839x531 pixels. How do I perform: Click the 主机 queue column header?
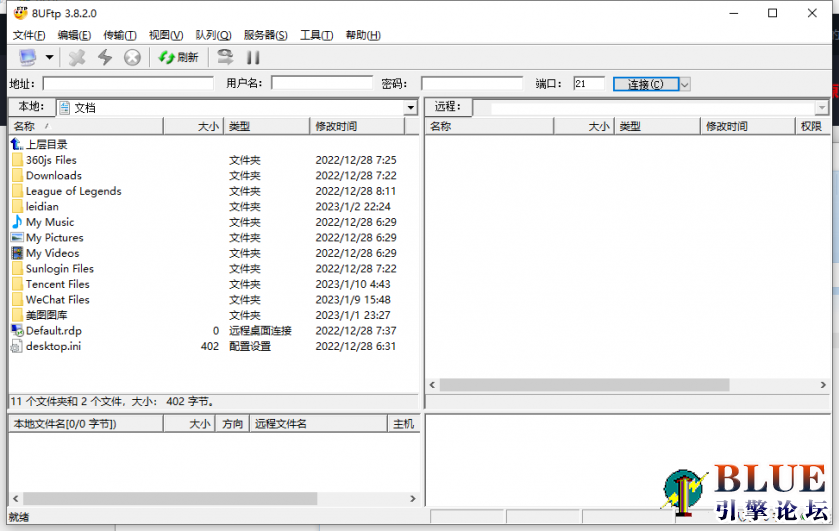click(403, 424)
